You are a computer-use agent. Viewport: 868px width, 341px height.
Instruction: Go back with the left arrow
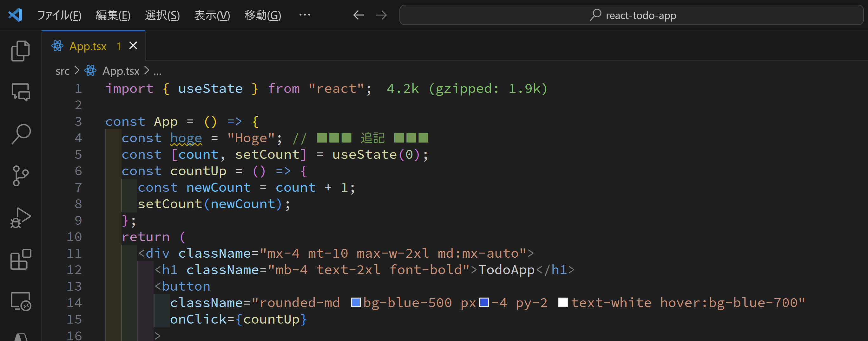click(358, 15)
